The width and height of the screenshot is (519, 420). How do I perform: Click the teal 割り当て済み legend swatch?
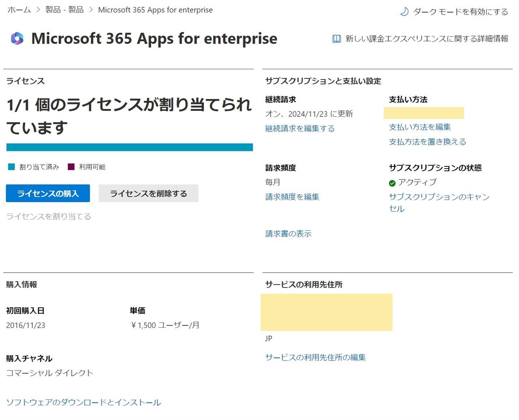(x=11, y=167)
